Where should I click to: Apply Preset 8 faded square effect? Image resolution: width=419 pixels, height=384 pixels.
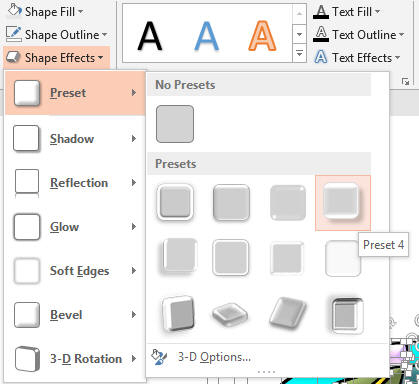pos(343,258)
